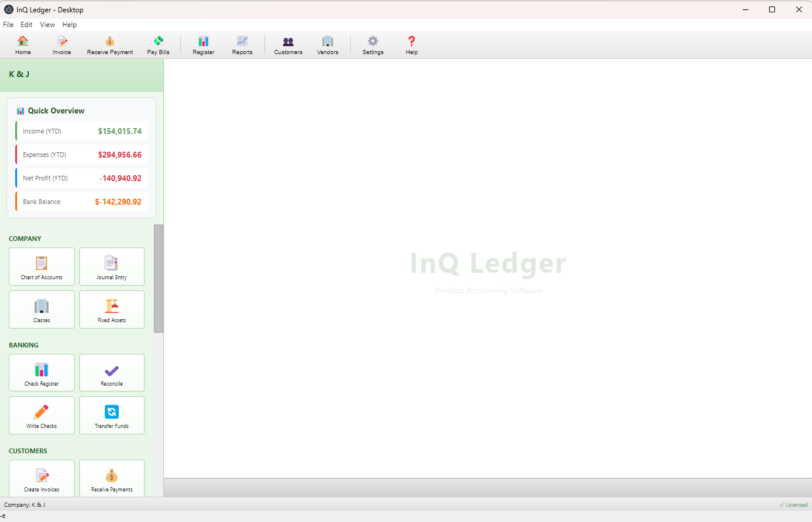The height and width of the screenshot is (522, 812).
Task: Open the Fixed Assets tile
Action: [x=112, y=309]
